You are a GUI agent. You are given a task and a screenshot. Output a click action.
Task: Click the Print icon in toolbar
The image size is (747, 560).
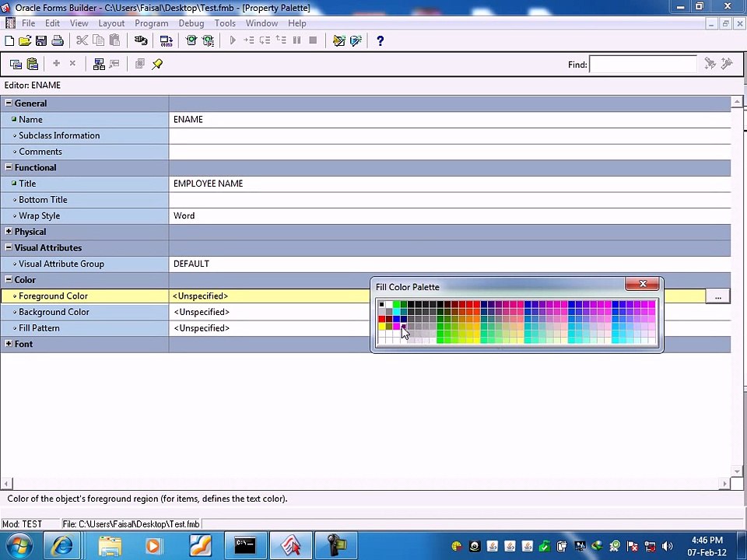click(58, 40)
